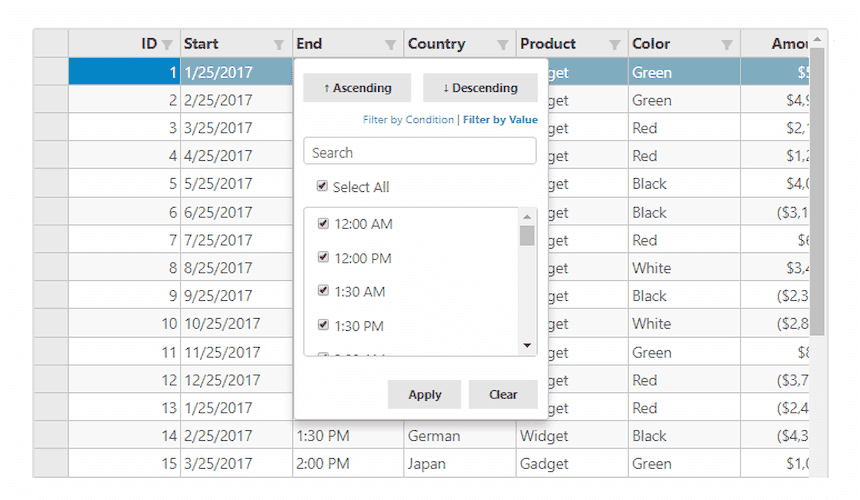Switch to Filter by Condition
This screenshot has height=500, width=860.
408,120
